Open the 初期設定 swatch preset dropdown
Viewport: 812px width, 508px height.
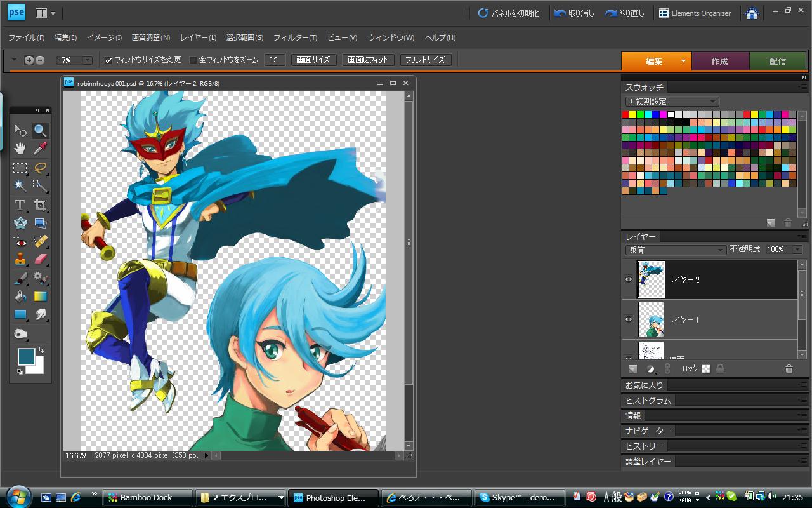tap(671, 102)
